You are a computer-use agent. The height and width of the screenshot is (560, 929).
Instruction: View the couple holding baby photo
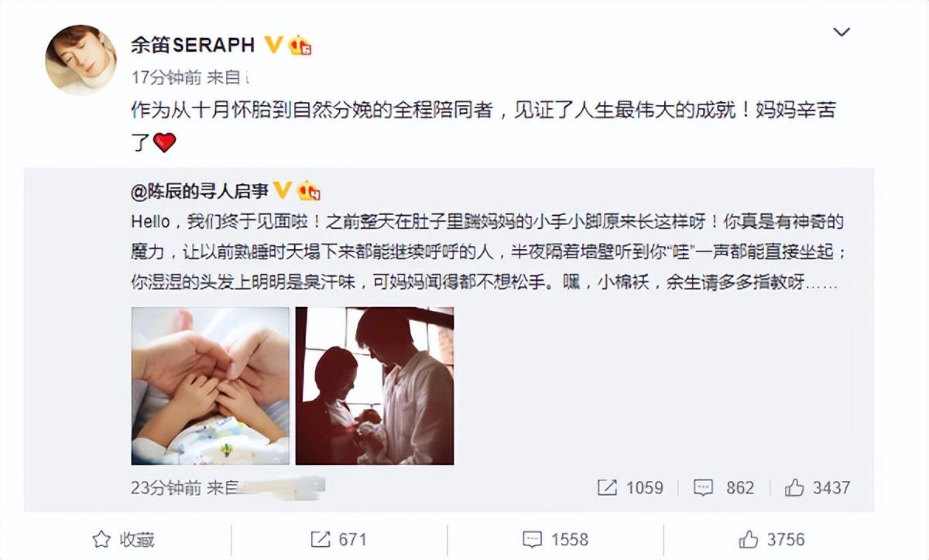pos(375,386)
